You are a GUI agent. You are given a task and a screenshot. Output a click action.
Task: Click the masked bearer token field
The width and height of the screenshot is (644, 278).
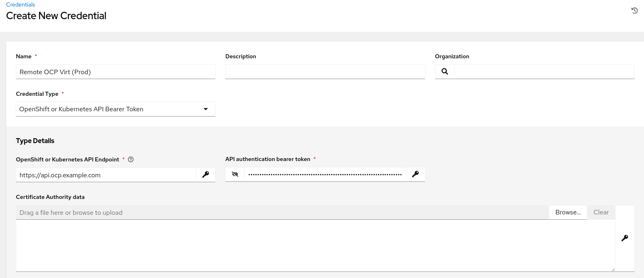coord(325,174)
